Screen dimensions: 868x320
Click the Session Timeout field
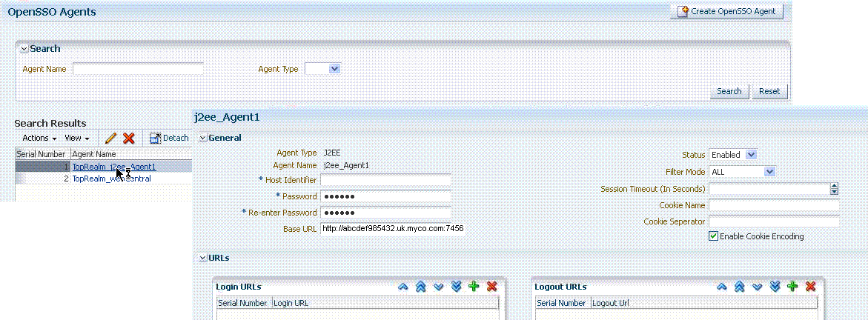[x=769, y=189]
